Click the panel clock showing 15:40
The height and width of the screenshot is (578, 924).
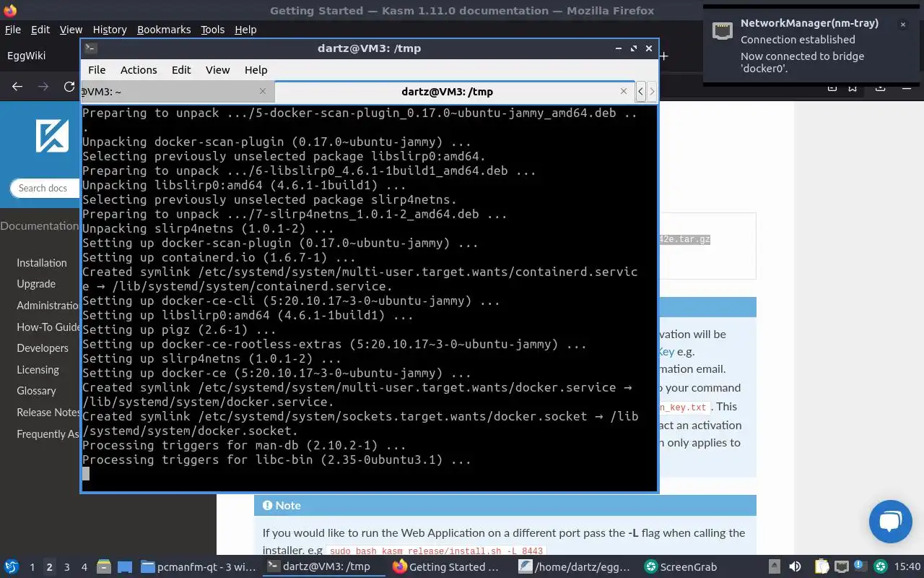pyautogui.click(x=907, y=567)
